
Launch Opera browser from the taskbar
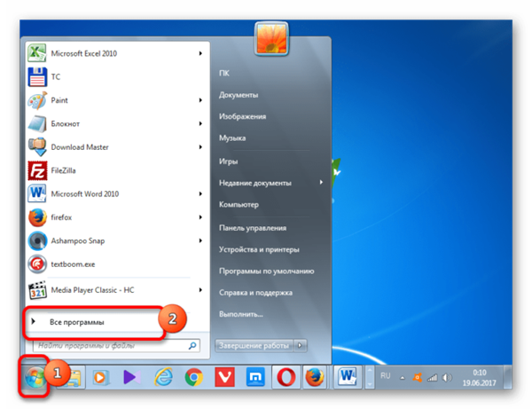(286, 377)
